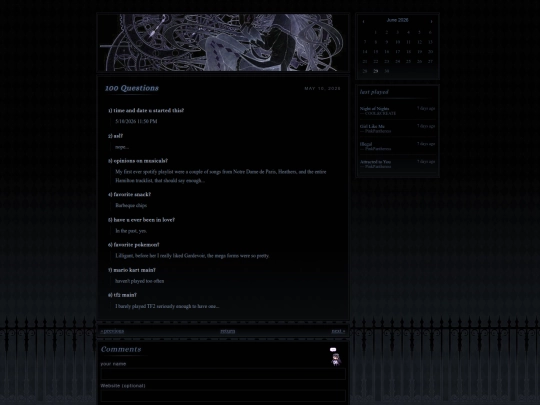Select June 29 in the calendar
540x405 pixels.
click(376, 71)
